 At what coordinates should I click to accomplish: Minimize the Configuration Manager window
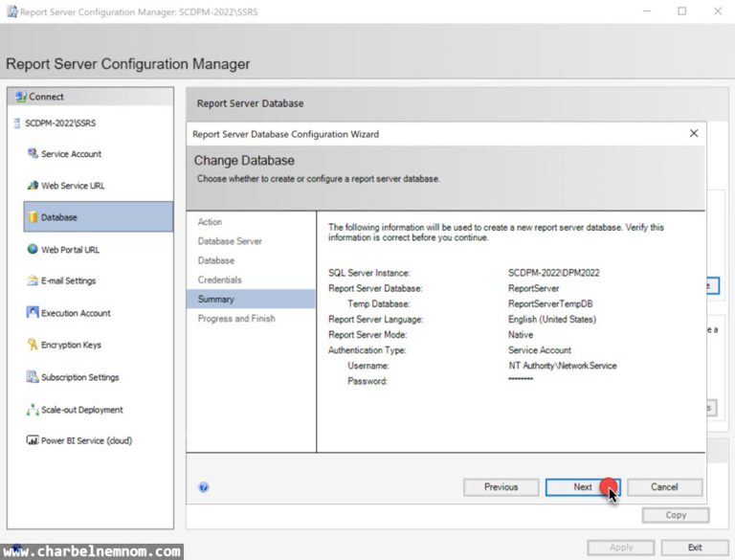[647, 11]
